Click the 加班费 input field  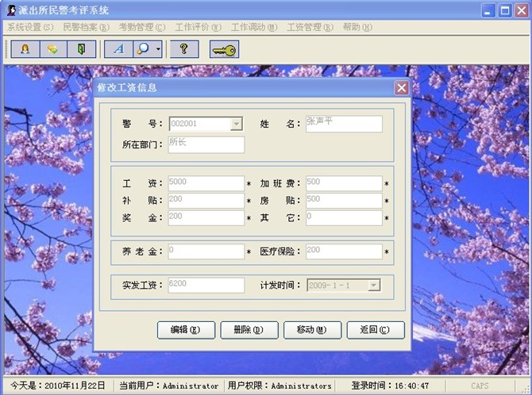pos(344,183)
